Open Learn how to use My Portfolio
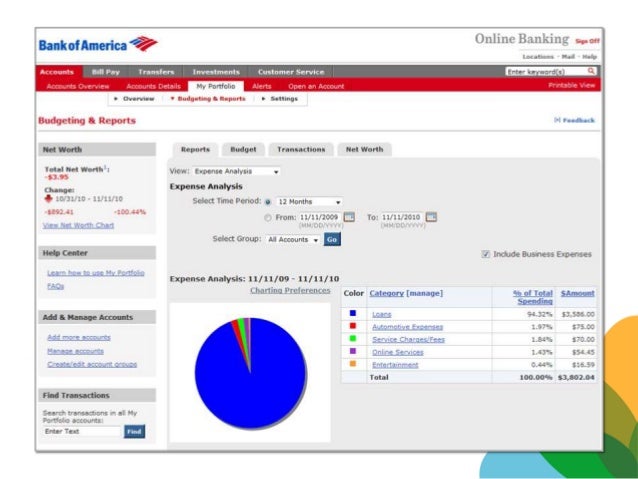638x479 pixels. 96,273
